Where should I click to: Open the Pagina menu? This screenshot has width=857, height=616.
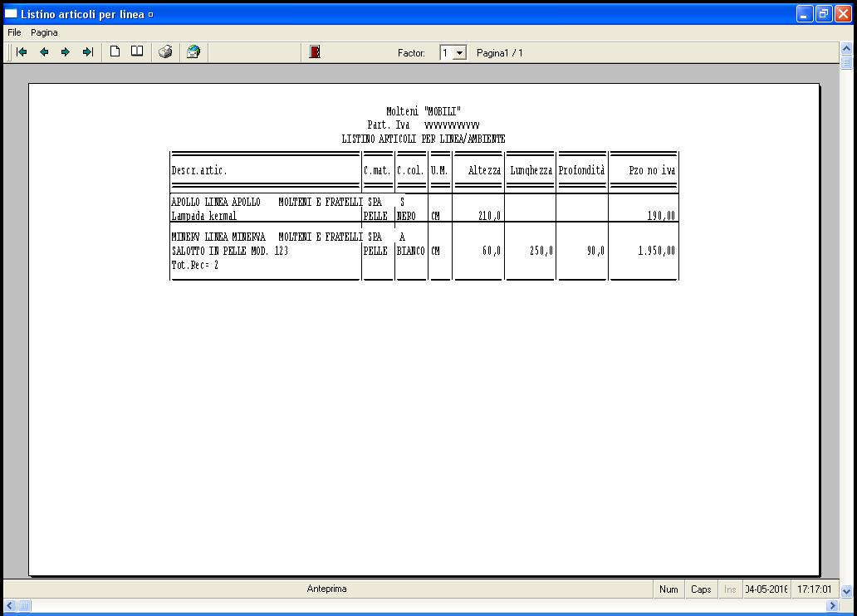pyautogui.click(x=44, y=33)
